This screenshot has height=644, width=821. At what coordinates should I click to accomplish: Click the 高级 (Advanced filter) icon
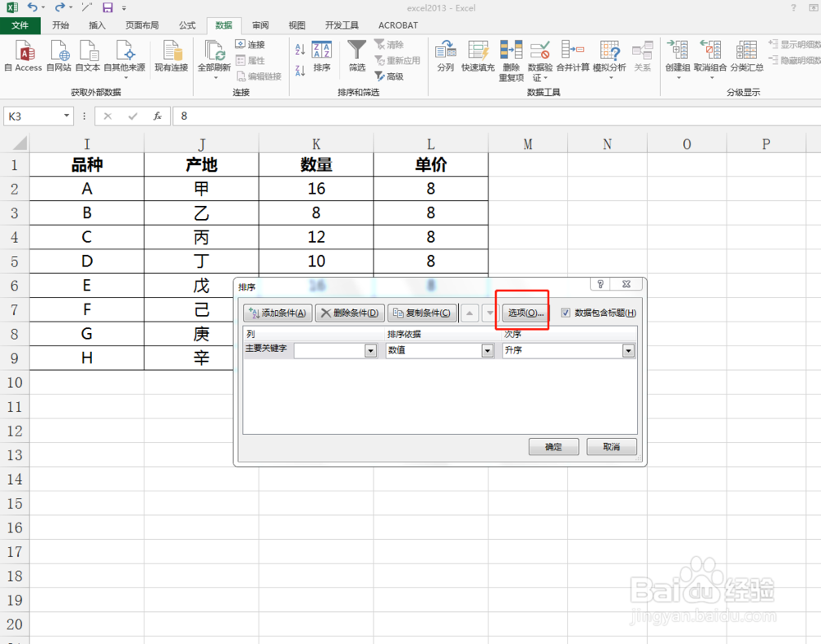click(x=392, y=76)
